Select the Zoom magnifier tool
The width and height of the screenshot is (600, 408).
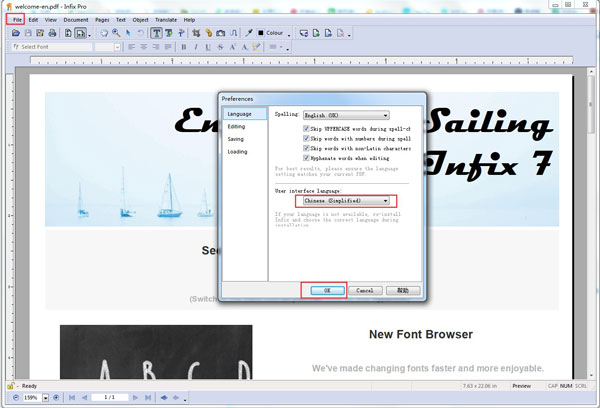116,33
